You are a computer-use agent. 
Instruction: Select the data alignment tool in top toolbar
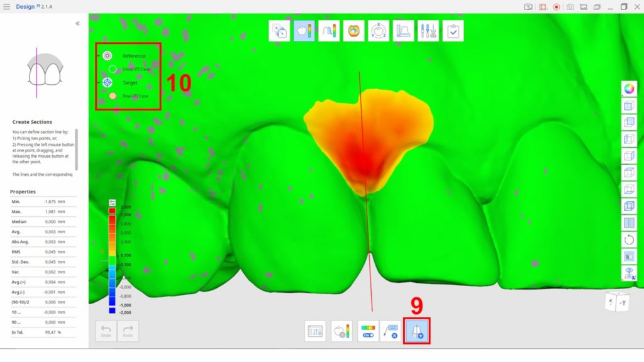tap(279, 31)
